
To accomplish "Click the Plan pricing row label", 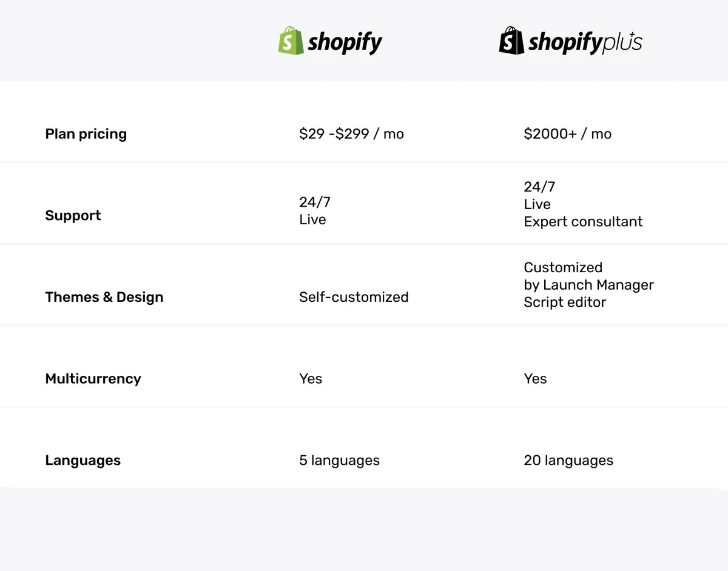I will (86, 134).
